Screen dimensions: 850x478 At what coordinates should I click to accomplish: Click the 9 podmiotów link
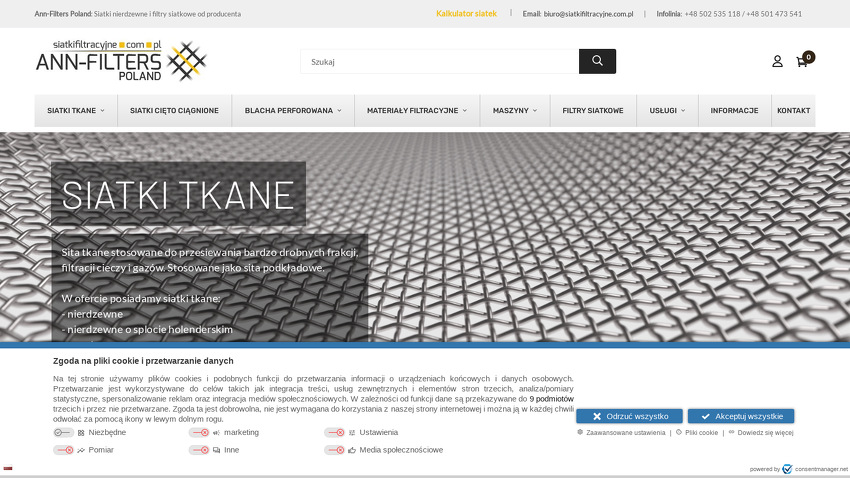551,399
